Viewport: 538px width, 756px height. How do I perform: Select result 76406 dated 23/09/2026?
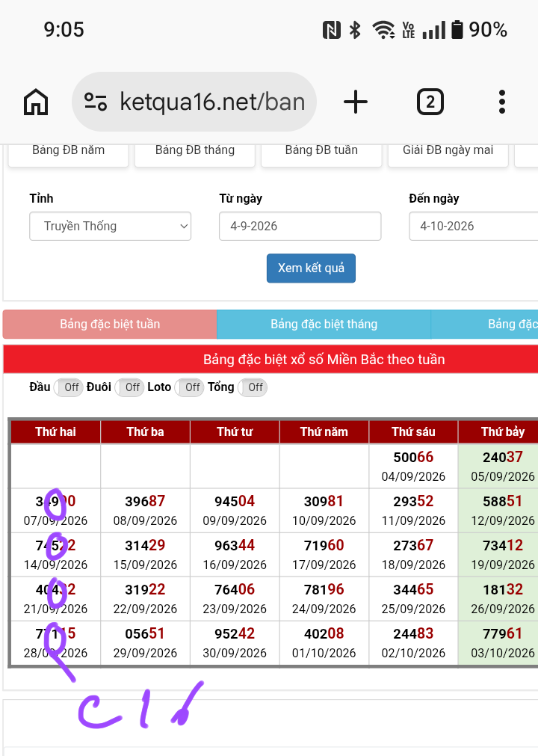tap(235, 599)
